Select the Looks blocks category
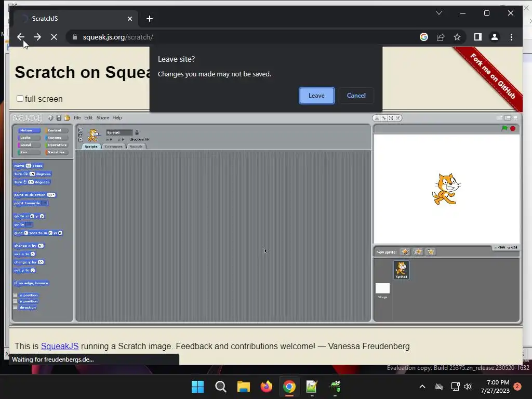Viewport: 532px width, 399px height. tap(29, 138)
